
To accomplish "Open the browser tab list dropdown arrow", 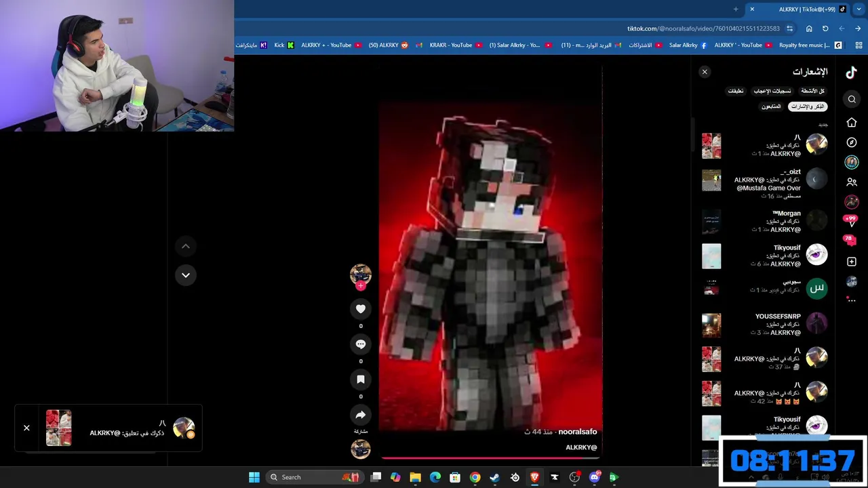I will [x=859, y=9].
